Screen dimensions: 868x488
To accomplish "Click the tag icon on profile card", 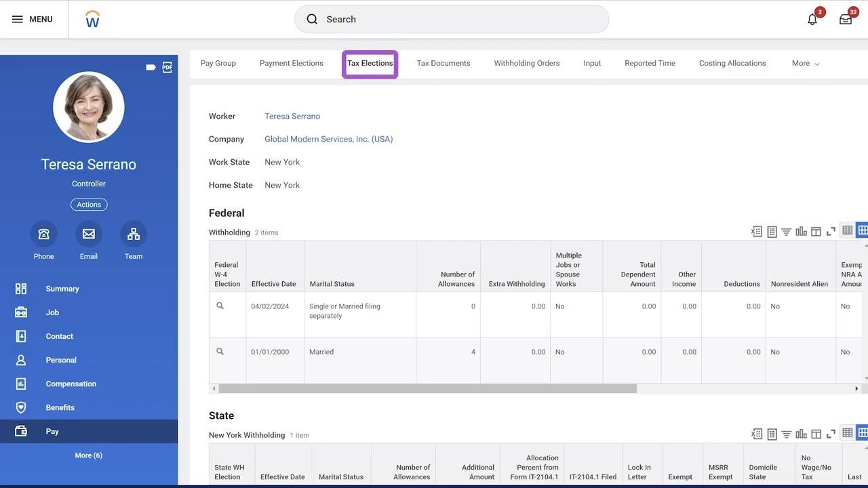I will pos(151,67).
